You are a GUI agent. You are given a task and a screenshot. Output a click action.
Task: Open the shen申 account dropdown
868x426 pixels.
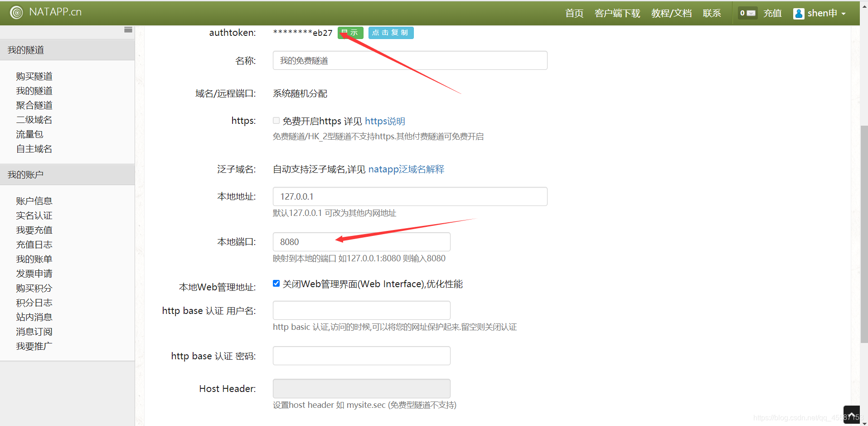coord(820,13)
